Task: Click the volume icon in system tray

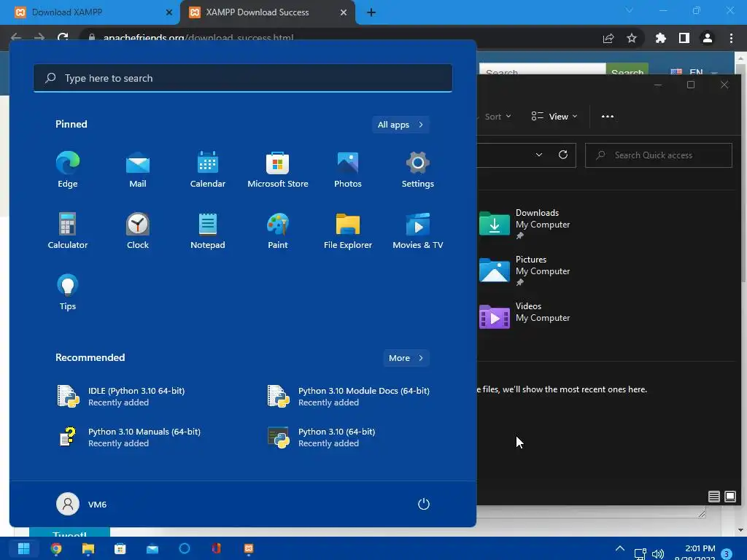Action: point(658,553)
